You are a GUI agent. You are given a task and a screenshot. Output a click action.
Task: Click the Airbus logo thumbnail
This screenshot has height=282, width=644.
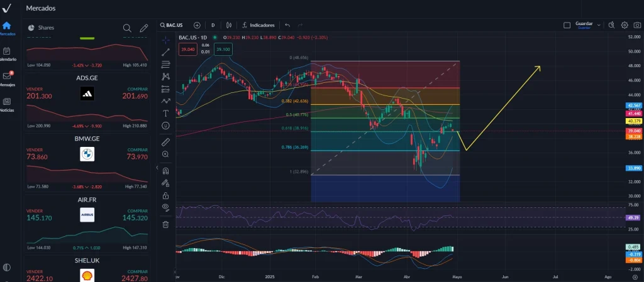coord(87,215)
